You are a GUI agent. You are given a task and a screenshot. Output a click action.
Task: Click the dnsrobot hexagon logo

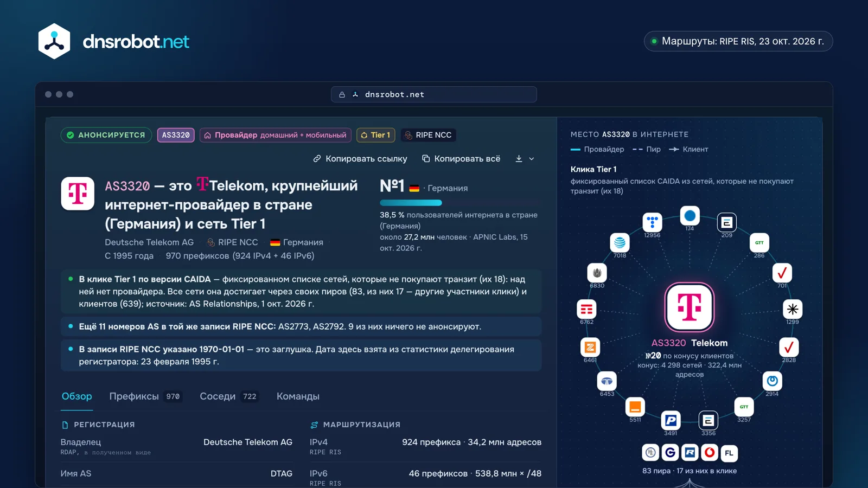pyautogui.click(x=54, y=41)
